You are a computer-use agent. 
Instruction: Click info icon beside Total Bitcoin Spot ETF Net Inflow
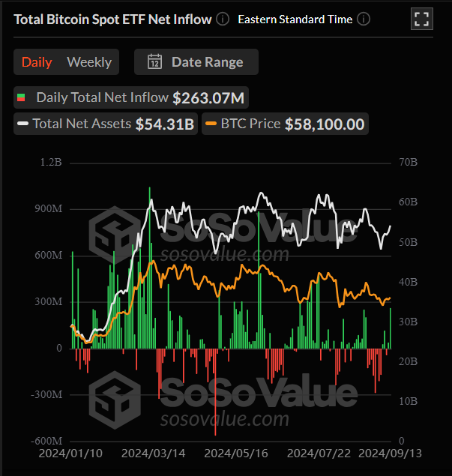[223, 19]
